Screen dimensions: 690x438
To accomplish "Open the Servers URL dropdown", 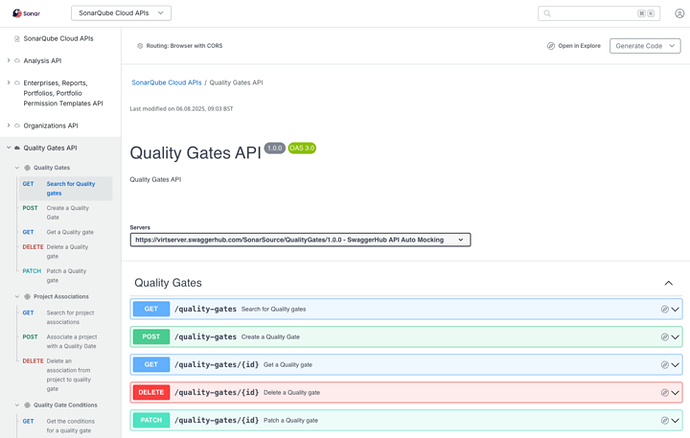I will [x=300, y=240].
